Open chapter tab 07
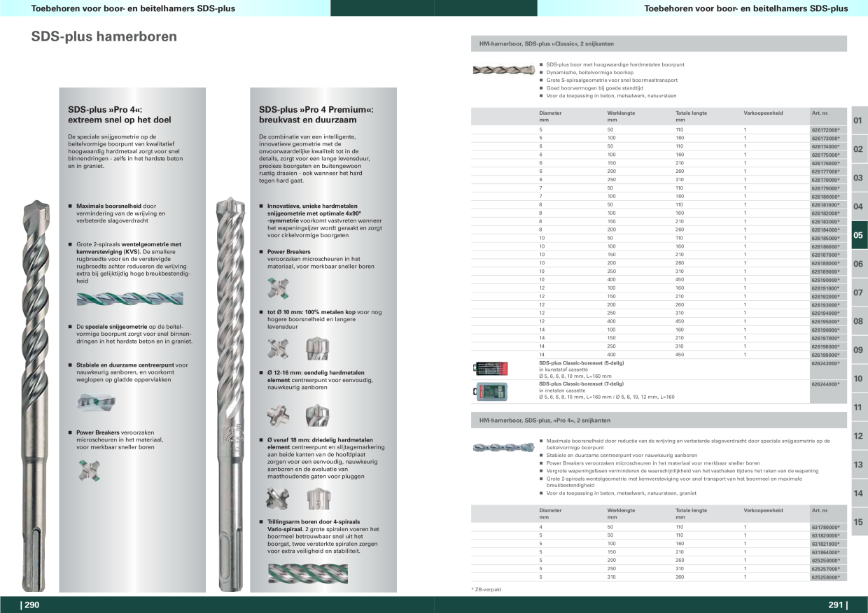The height and width of the screenshot is (613, 868). 858,293
